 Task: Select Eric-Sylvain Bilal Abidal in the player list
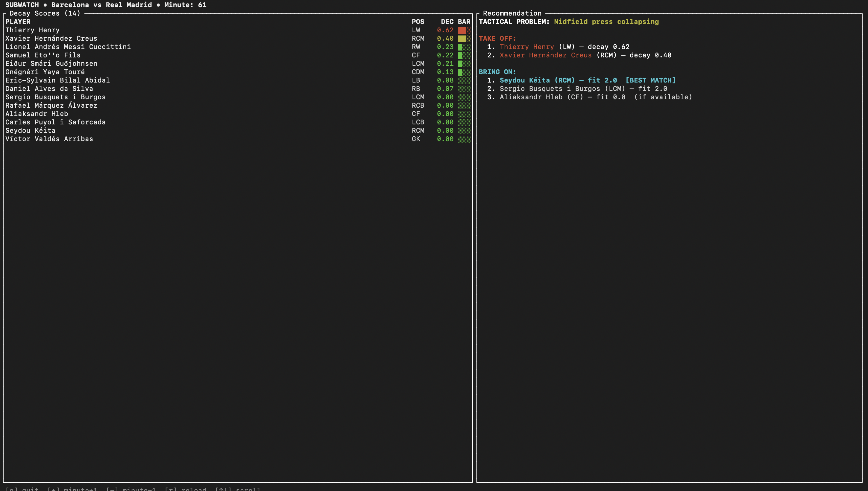[57, 80]
